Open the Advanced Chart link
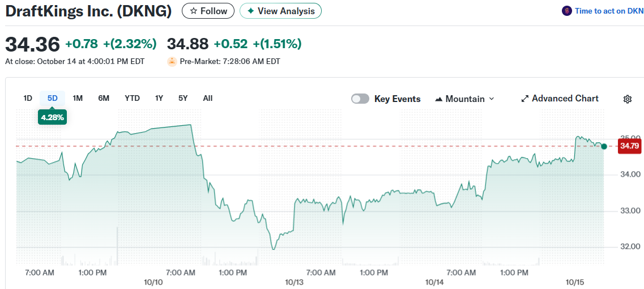This screenshot has width=644, height=289. tap(565, 99)
